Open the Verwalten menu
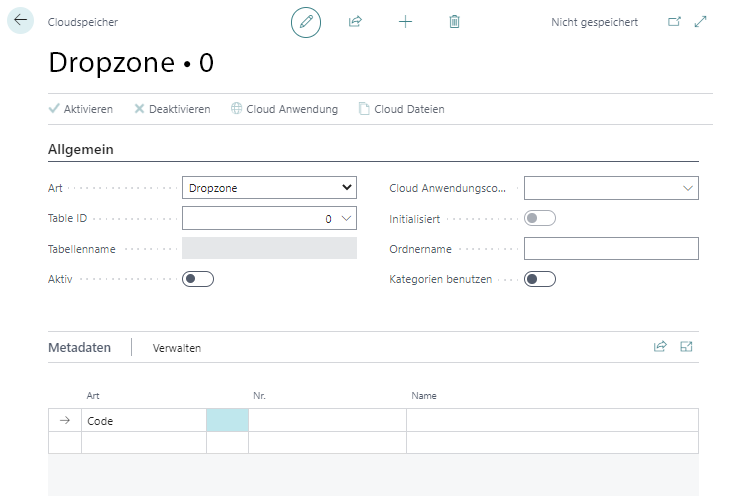 pos(177,348)
